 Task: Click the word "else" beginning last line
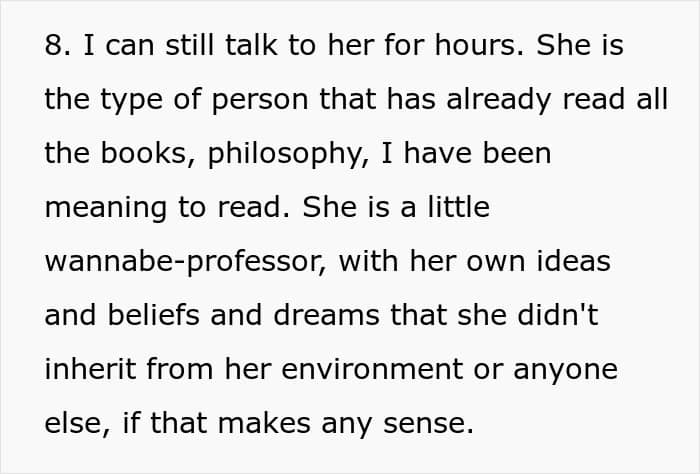(x=74, y=423)
